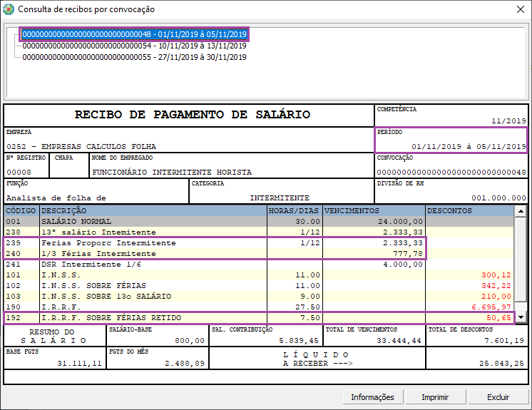Viewport: 532px width, 410px height.
Task: Close the Consulta de recibos window
Action: pyautogui.click(x=521, y=9)
